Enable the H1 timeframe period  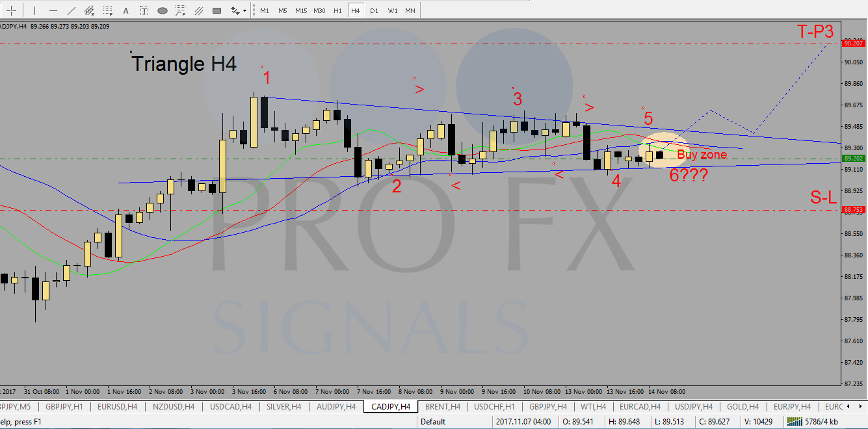[337, 10]
